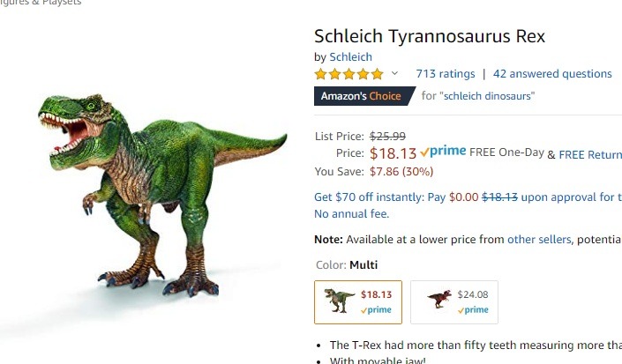622x364 pixels.
Task: Open the "other sellers" link
Action: coord(539,240)
